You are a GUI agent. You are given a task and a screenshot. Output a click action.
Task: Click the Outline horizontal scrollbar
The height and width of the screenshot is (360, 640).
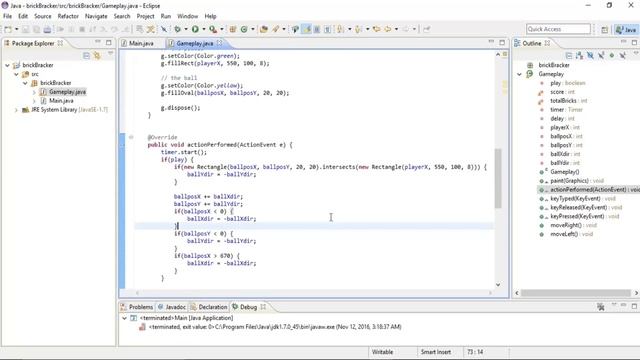(x=576, y=293)
